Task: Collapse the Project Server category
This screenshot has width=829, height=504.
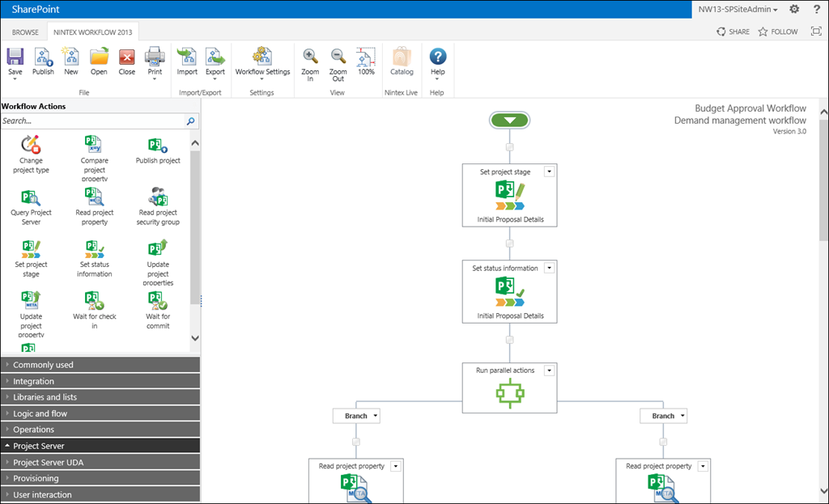Action: pyautogui.click(x=100, y=446)
